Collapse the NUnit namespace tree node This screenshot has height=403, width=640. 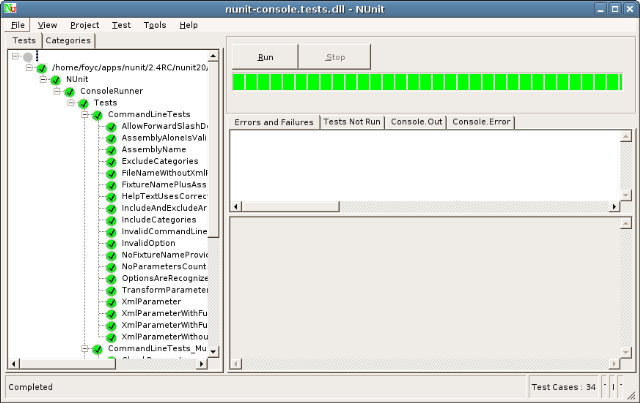44,80
